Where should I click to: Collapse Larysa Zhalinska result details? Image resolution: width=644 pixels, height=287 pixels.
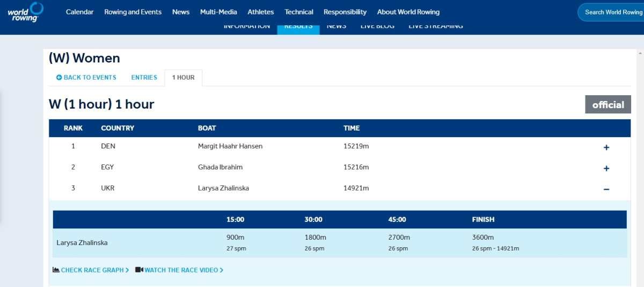606,189
